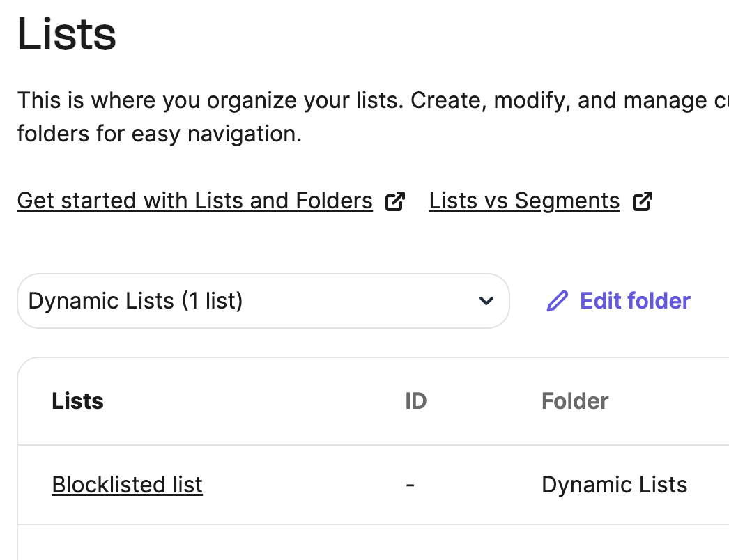Sort by the Lists column header
The image size is (729, 560).
[77, 401]
